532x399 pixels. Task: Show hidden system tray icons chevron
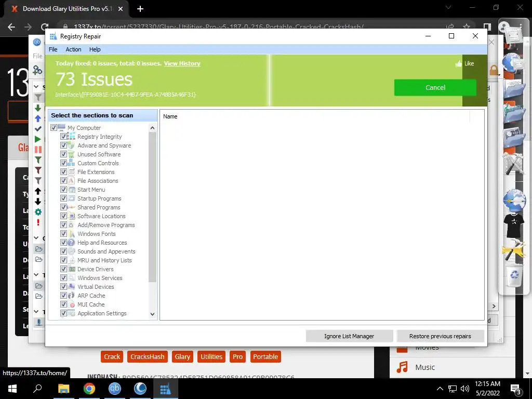tap(440, 389)
